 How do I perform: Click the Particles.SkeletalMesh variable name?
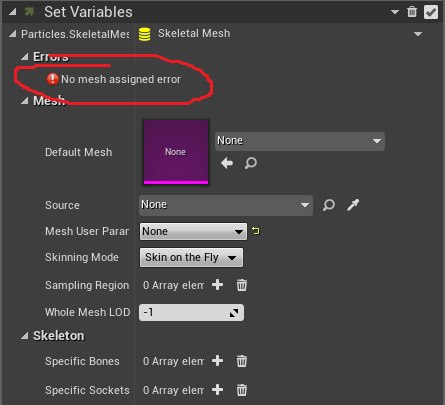75,34
